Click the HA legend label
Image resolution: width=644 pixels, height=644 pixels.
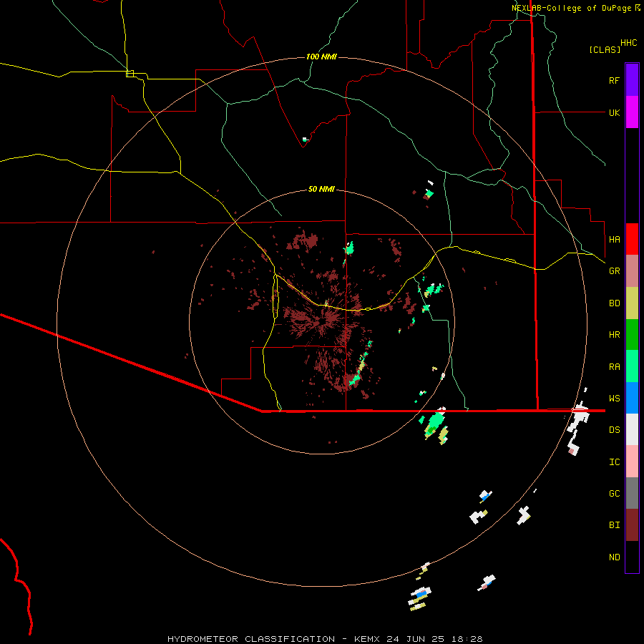tap(614, 240)
